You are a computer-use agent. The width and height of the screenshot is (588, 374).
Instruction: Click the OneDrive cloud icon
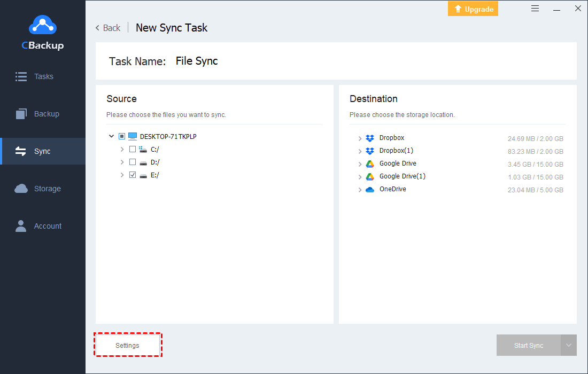point(370,190)
